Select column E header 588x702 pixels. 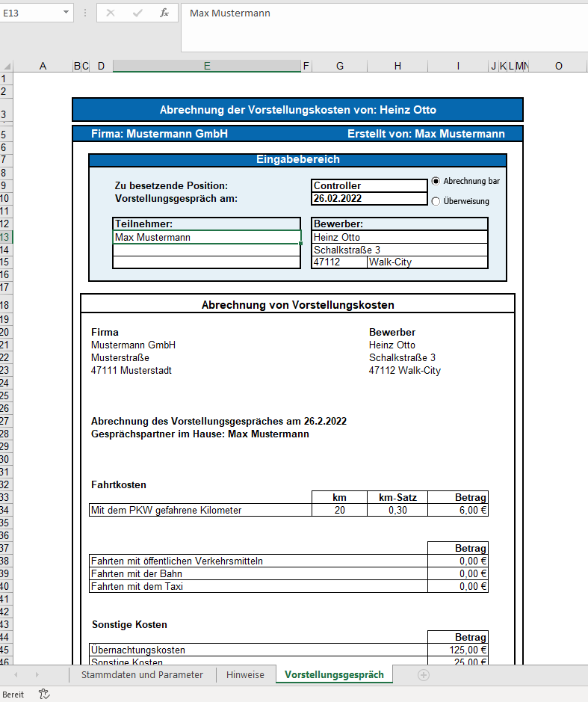pos(207,66)
